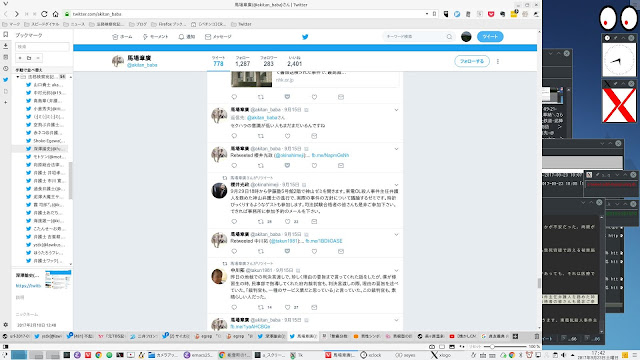Toggle image loading in the status bar
The width and height of the screenshot is (640, 360).
pyautogui.click(x=452, y=347)
